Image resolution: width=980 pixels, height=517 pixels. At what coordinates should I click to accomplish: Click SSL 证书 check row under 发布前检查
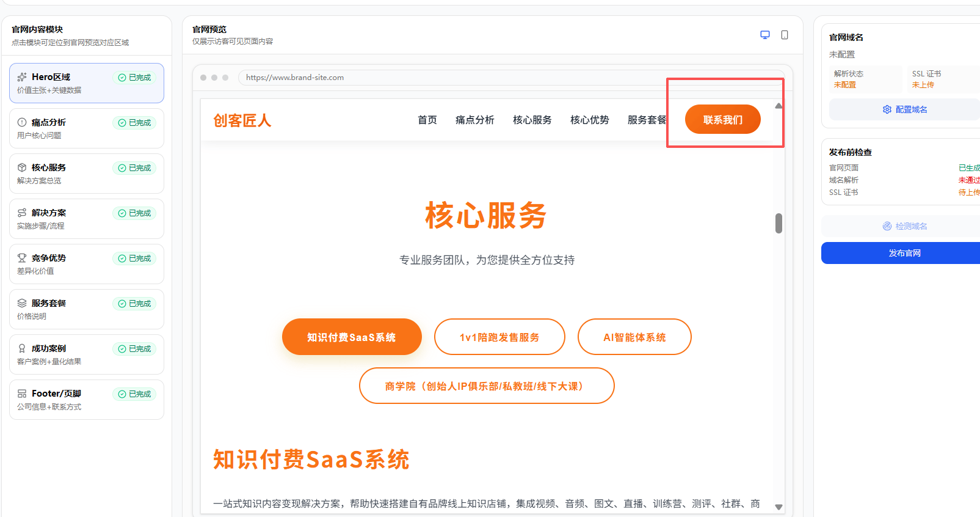[x=904, y=192]
